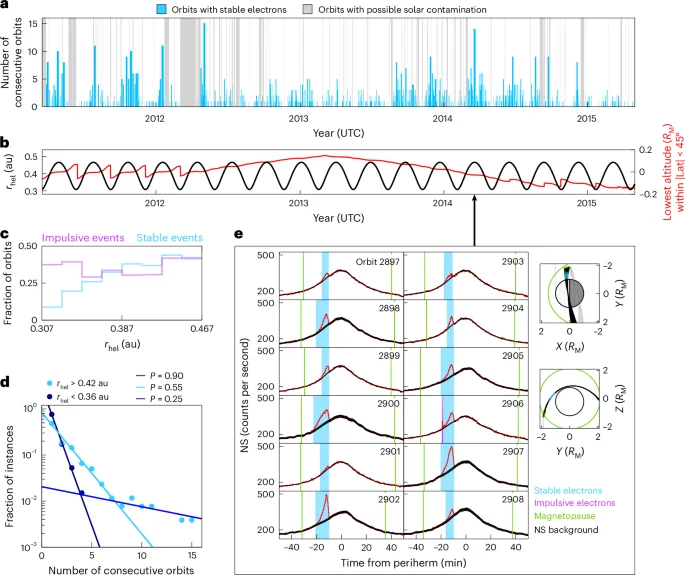Viewport: 685px width, 575px height.
Task: Click 'NS (counts per second)' axis label
Action: (245, 395)
